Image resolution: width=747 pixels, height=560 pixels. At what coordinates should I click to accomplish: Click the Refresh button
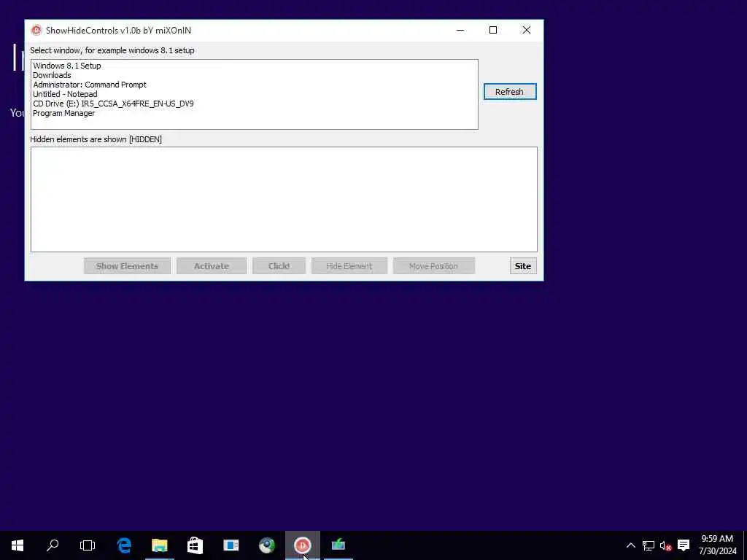pyautogui.click(x=510, y=92)
